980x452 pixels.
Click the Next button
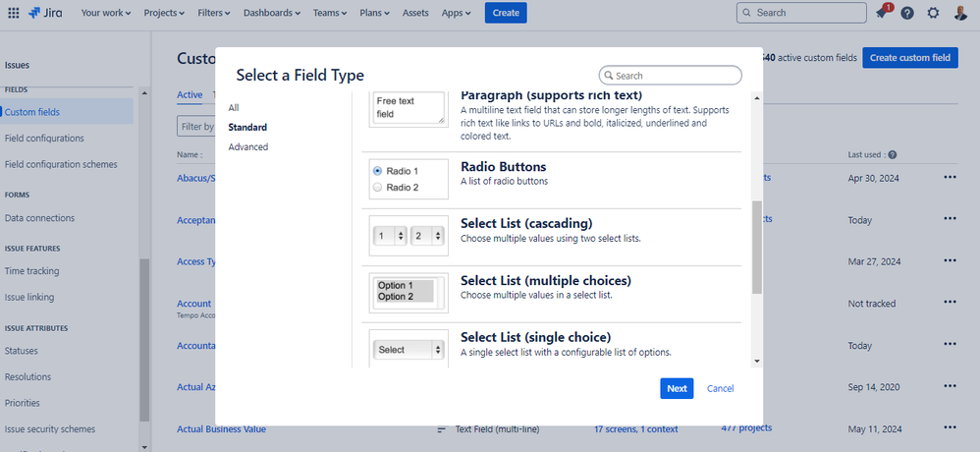677,388
